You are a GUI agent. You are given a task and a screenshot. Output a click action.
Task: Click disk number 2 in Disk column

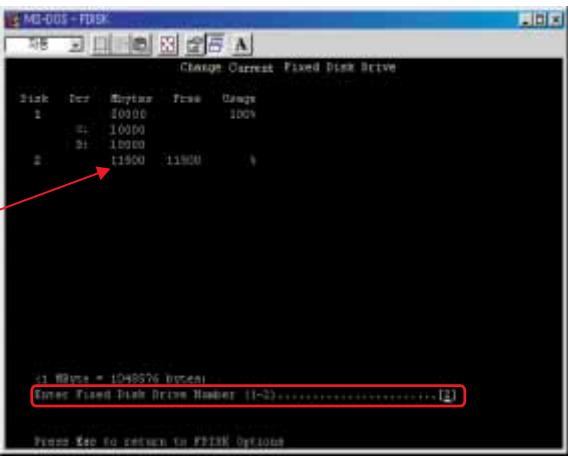(37, 160)
